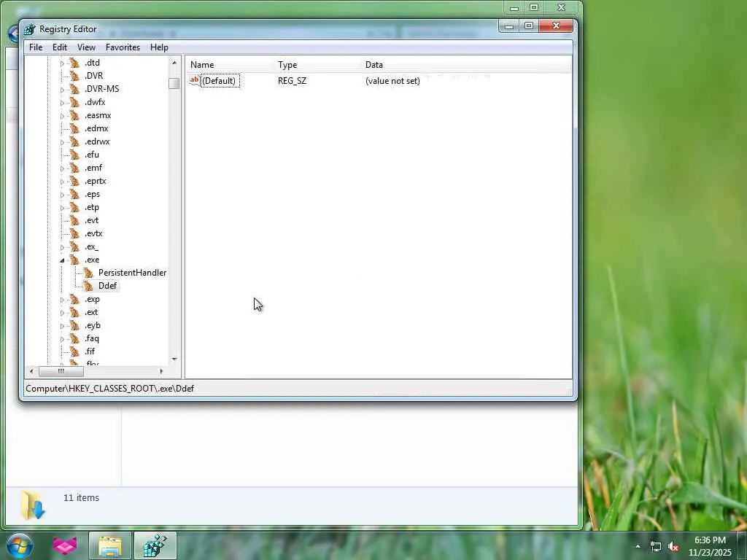Open Windows Explorer from the taskbar
Screen dimensions: 747x560
(x=110, y=545)
